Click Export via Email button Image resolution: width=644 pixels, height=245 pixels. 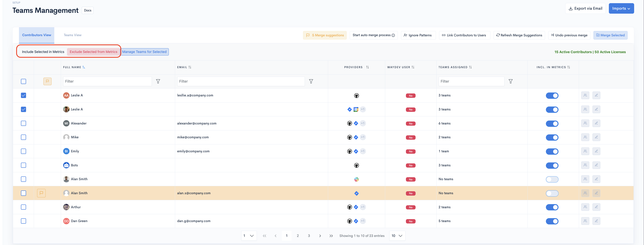[x=585, y=8]
